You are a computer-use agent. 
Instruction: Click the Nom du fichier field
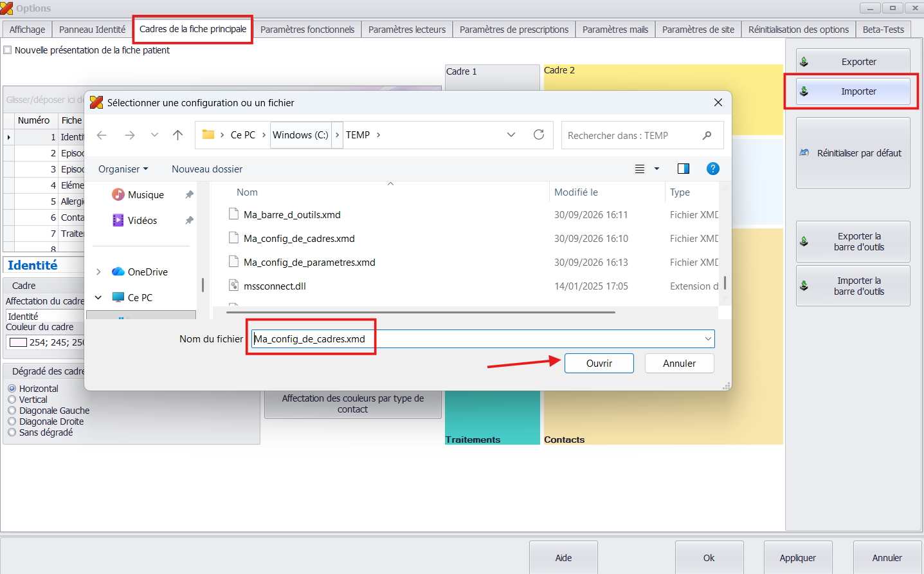[483, 339]
